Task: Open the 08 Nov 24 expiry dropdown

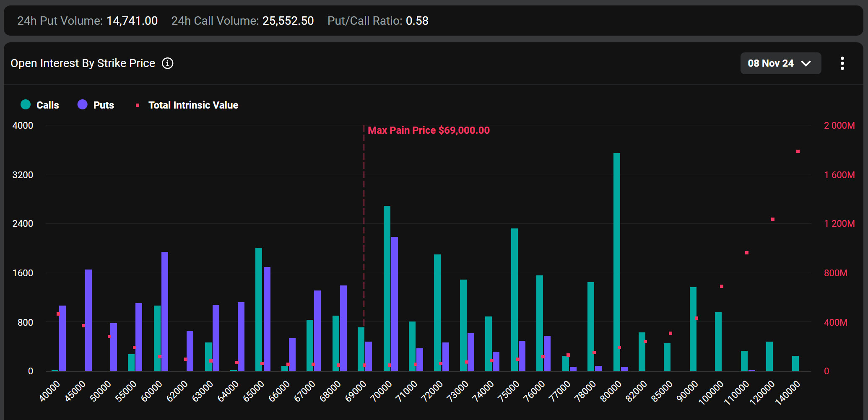Action: click(x=780, y=63)
